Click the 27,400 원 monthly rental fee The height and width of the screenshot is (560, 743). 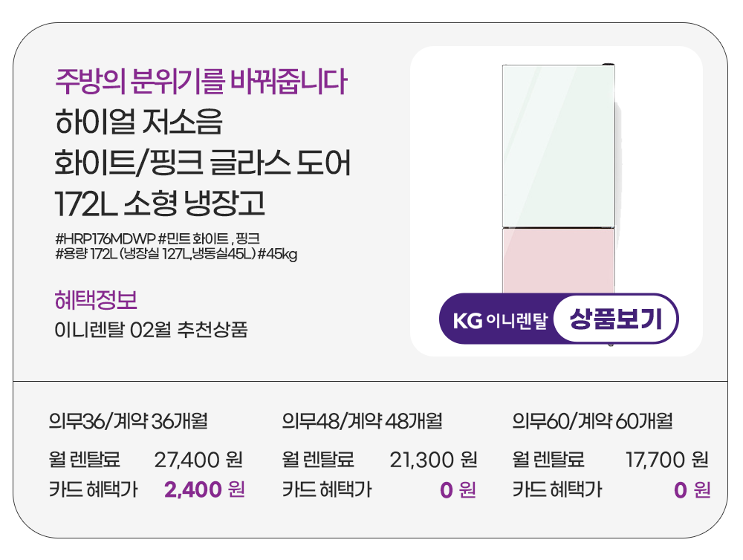[198, 460]
